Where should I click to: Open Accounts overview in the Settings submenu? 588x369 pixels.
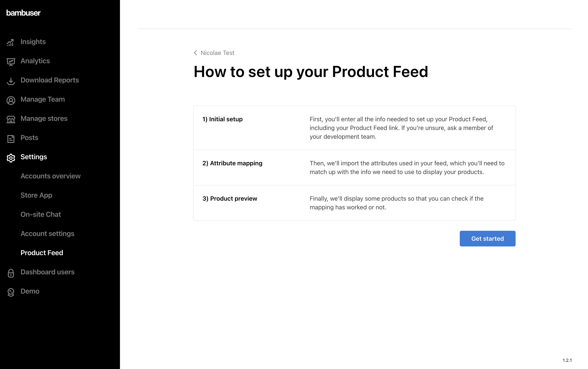pyautogui.click(x=50, y=176)
